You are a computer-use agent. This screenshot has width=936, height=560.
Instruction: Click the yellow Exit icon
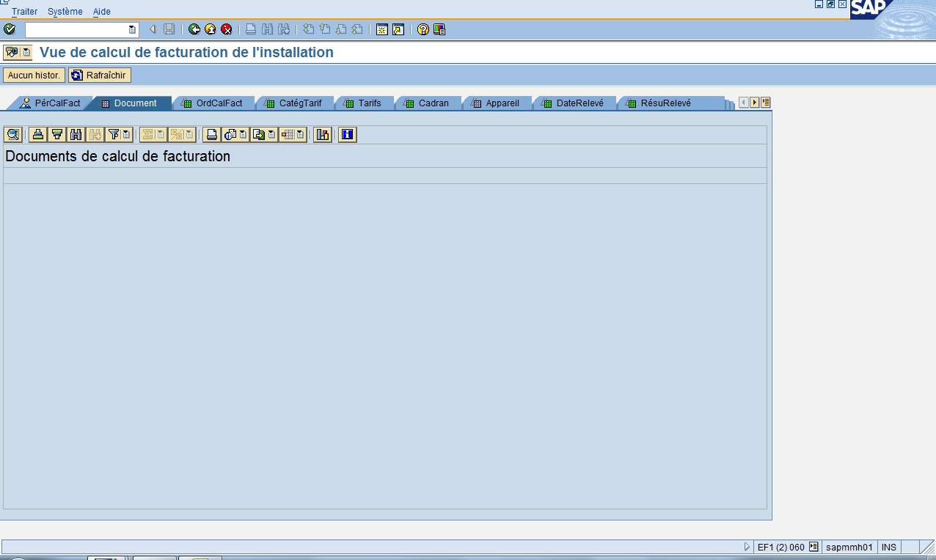pyautogui.click(x=211, y=29)
